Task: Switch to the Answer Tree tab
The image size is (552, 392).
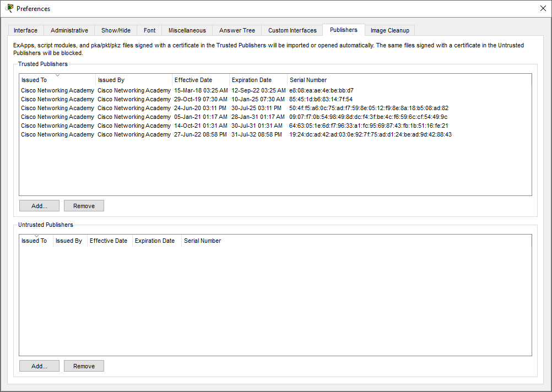Action: tap(237, 30)
